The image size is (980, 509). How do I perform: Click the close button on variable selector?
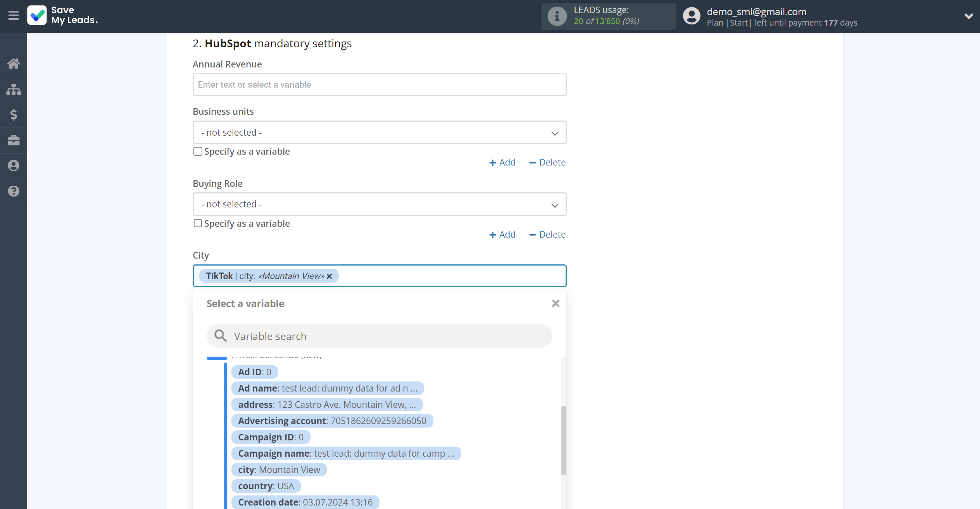click(x=556, y=304)
